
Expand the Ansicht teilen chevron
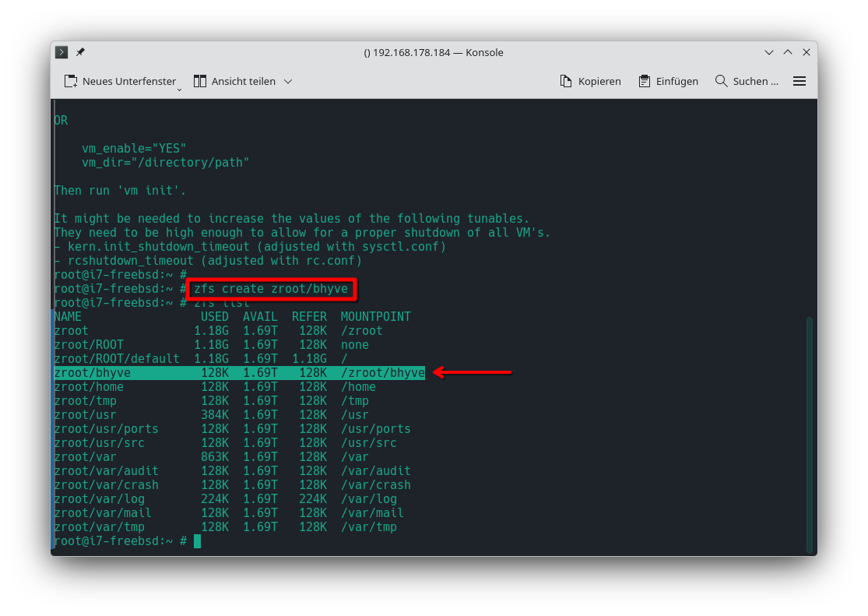coord(288,81)
